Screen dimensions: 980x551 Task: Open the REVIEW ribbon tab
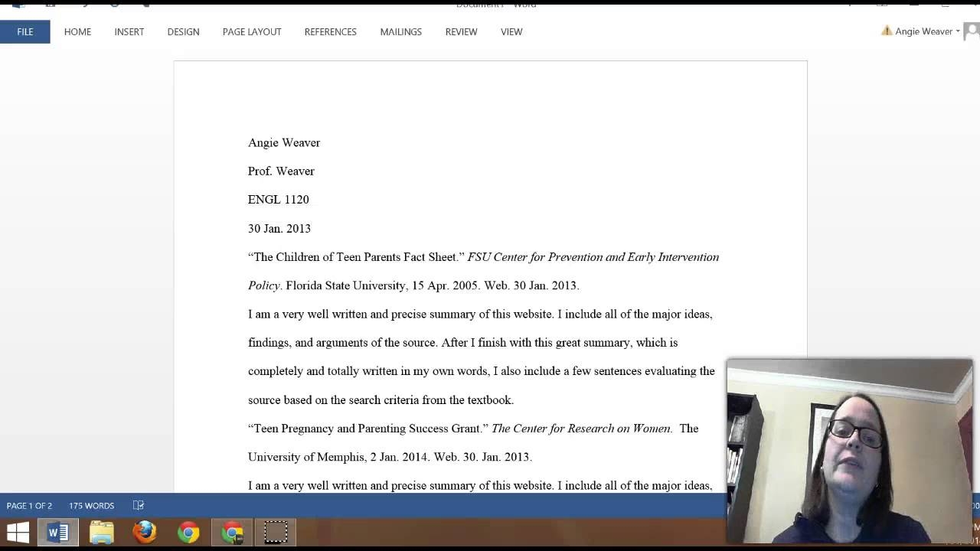click(460, 31)
